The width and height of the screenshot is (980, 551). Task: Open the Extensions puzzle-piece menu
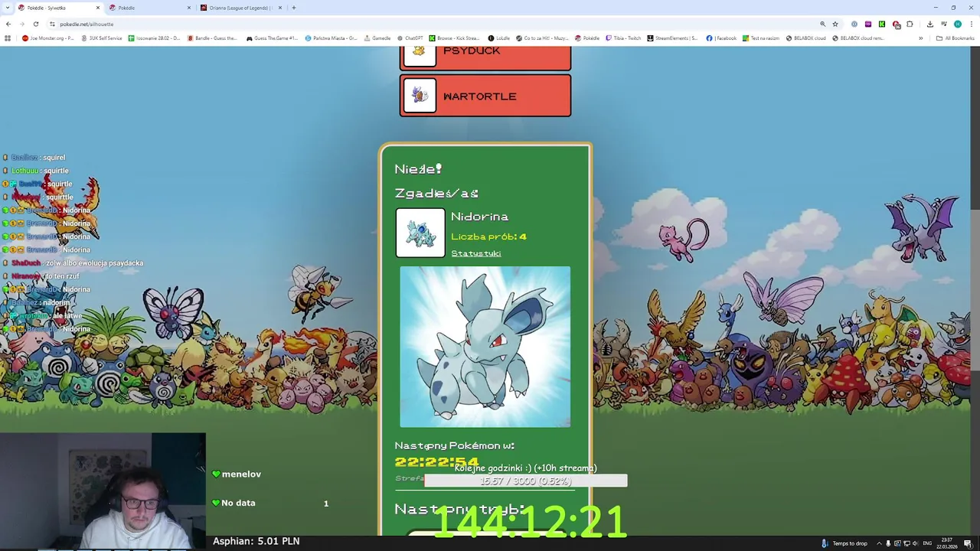(x=910, y=24)
